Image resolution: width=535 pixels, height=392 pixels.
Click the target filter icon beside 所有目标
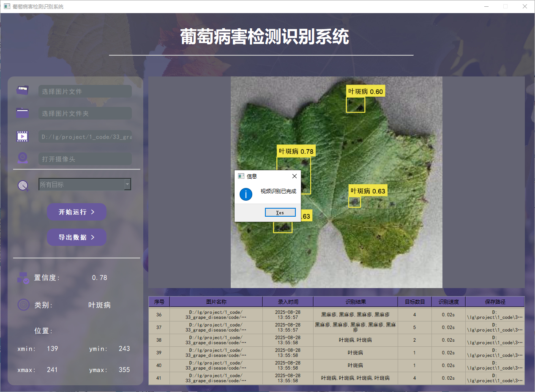tap(23, 185)
